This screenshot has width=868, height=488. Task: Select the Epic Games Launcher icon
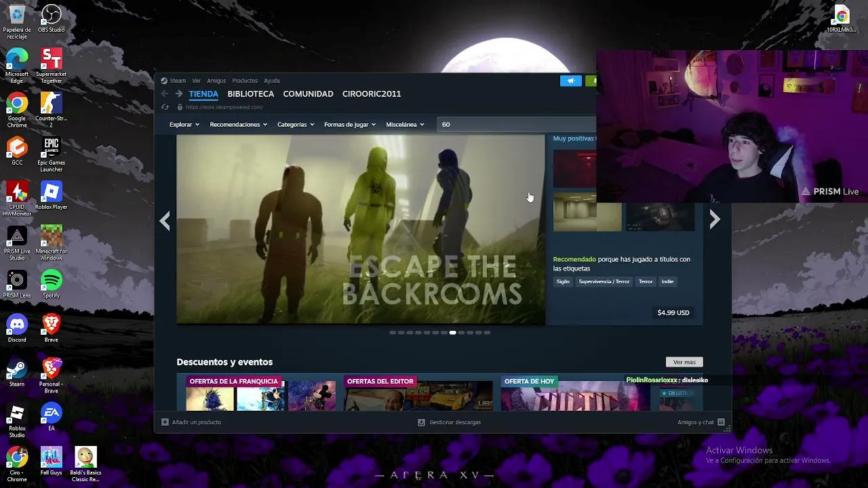52,155
